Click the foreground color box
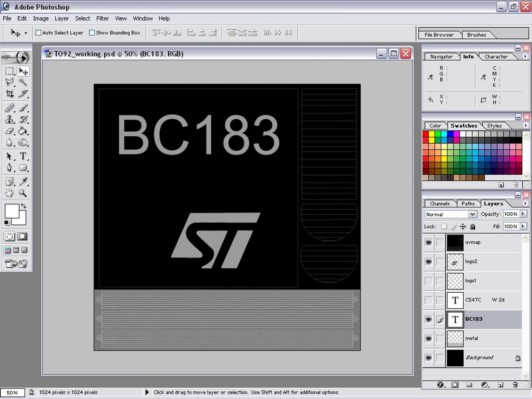This screenshot has width=532, height=399. [x=12, y=211]
